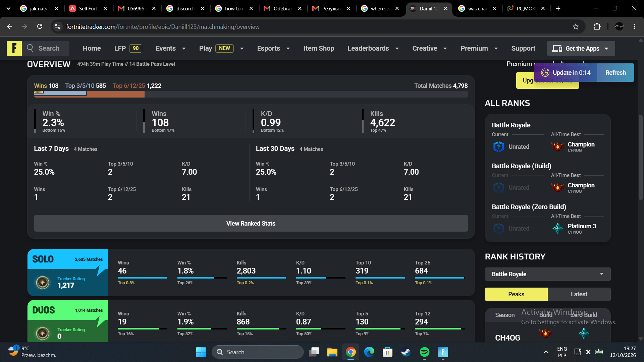644x362 pixels.
Task: Launch Steam from the taskbar
Action: pyautogui.click(x=406, y=352)
